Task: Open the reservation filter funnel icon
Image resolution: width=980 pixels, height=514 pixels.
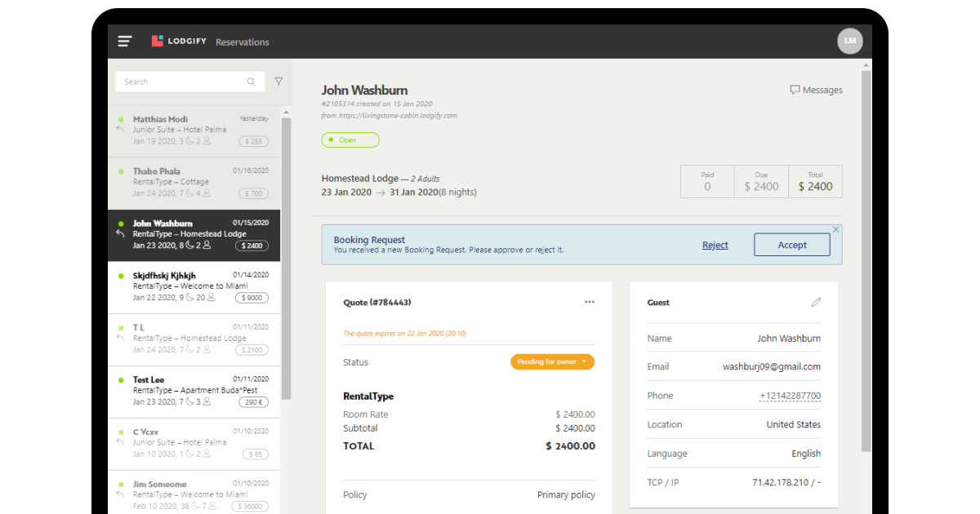Action: (x=278, y=81)
